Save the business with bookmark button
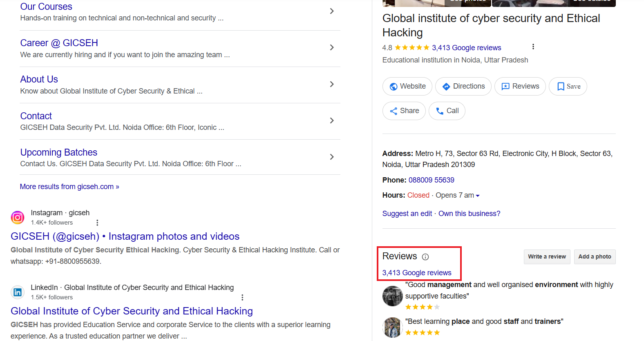644x341 pixels. (568, 87)
